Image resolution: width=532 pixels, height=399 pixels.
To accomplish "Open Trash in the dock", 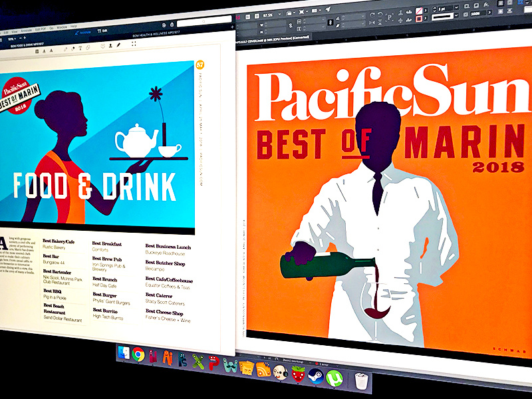I will tap(360, 382).
